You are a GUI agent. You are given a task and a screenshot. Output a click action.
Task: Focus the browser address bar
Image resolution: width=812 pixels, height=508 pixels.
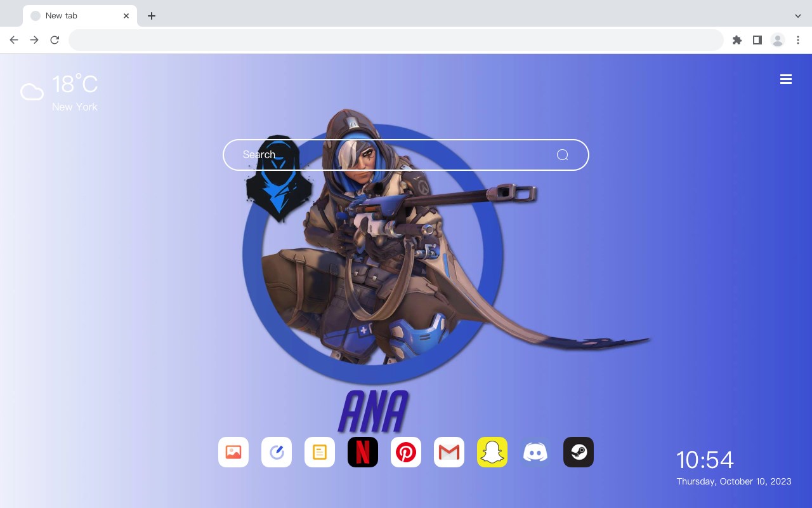click(396, 40)
